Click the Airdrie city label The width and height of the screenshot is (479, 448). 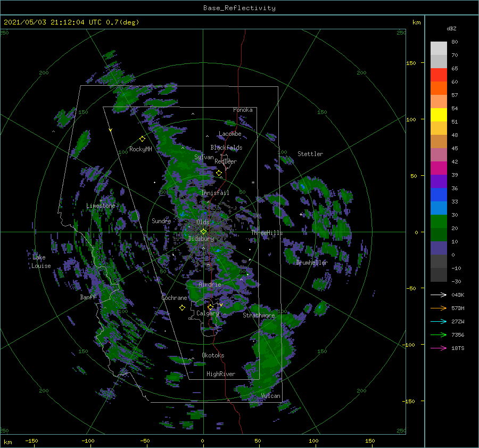pos(210,284)
